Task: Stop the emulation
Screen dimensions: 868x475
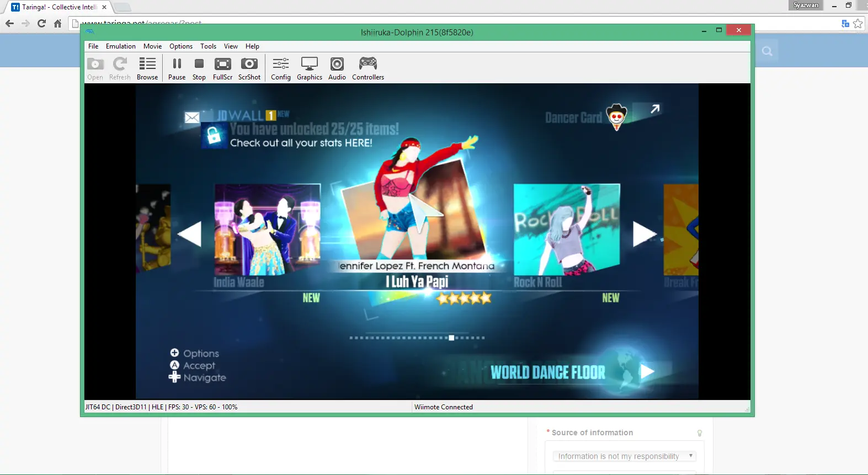Action: point(199,69)
